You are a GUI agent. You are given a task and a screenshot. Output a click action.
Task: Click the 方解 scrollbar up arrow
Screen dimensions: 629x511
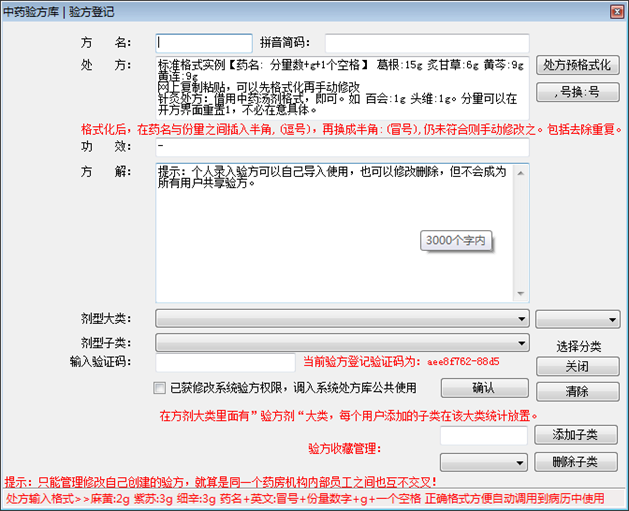point(521,173)
